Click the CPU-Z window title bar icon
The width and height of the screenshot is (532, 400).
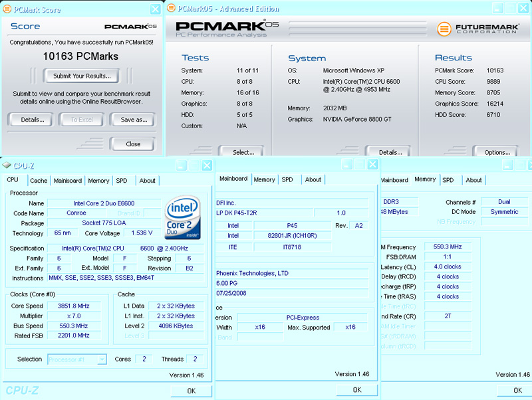click(7, 165)
